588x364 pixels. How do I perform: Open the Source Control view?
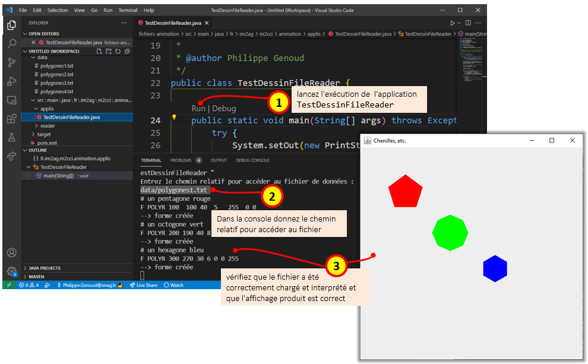pyautogui.click(x=11, y=62)
